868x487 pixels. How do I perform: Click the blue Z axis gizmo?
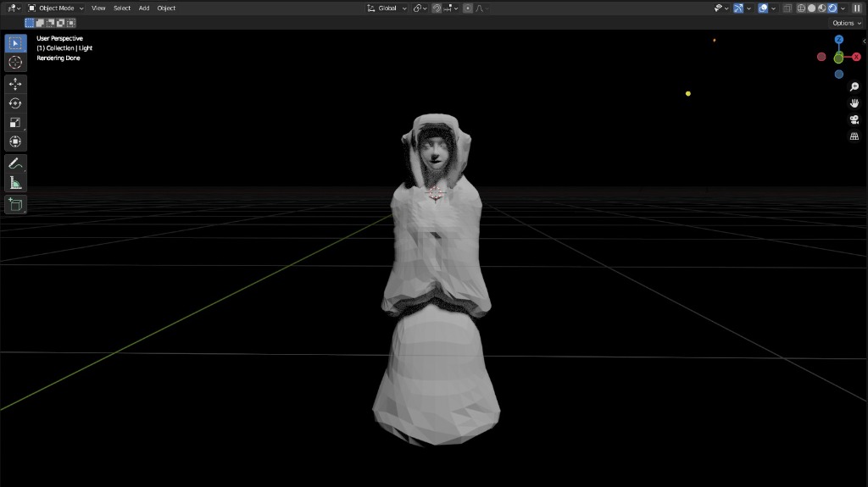pyautogui.click(x=838, y=40)
